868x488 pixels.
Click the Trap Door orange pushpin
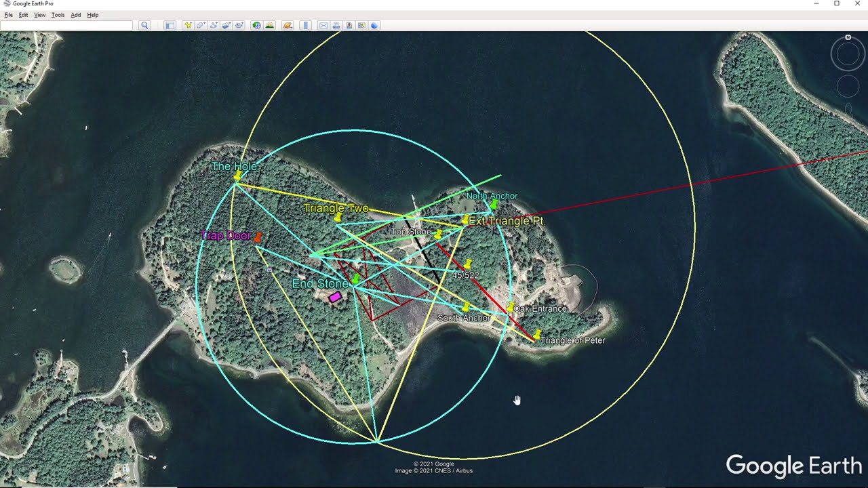pos(258,237)
